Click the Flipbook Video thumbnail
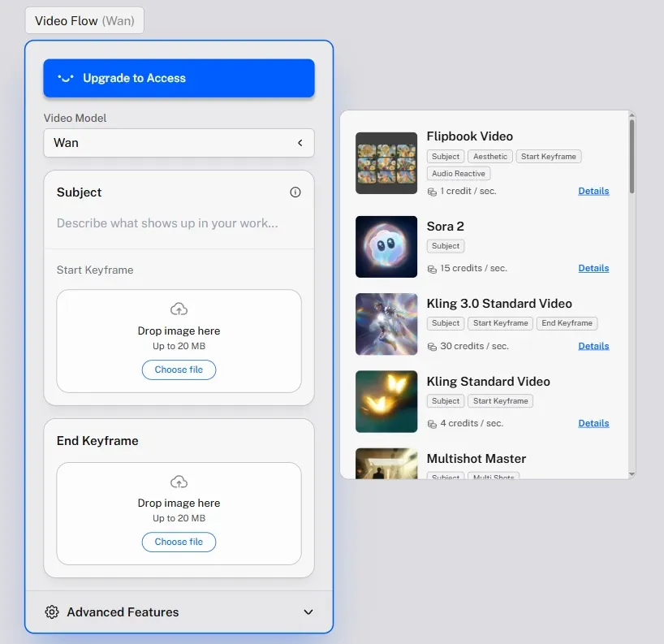This screenshot has width=664, height=644. (x=386, y=163)
